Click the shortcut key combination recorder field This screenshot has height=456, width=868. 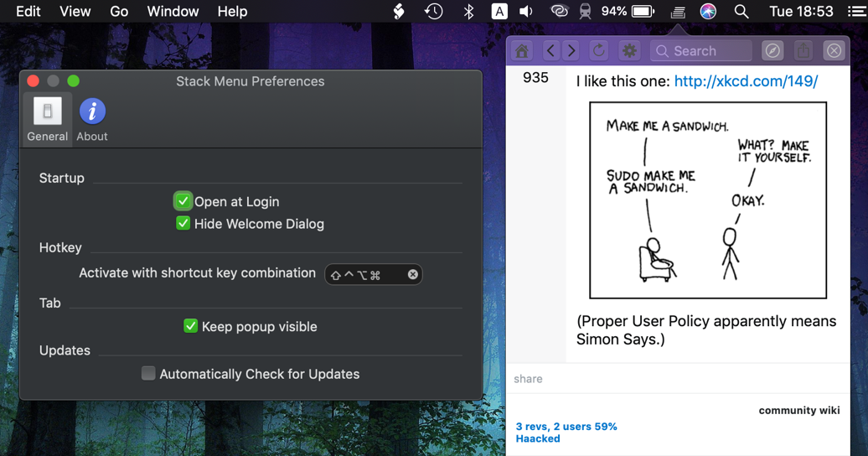point(373,274)
